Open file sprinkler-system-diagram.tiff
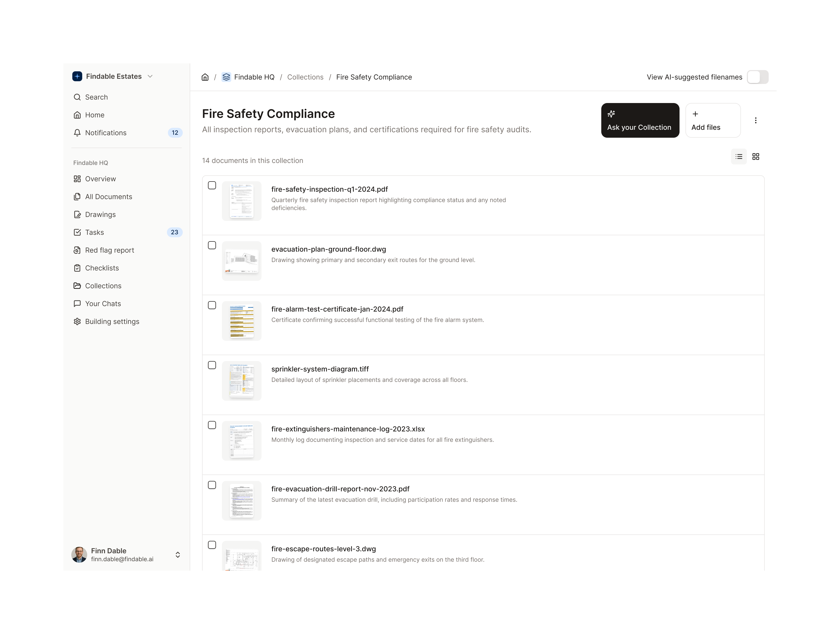This screenshot has width=840, height=634. [320, 369]
